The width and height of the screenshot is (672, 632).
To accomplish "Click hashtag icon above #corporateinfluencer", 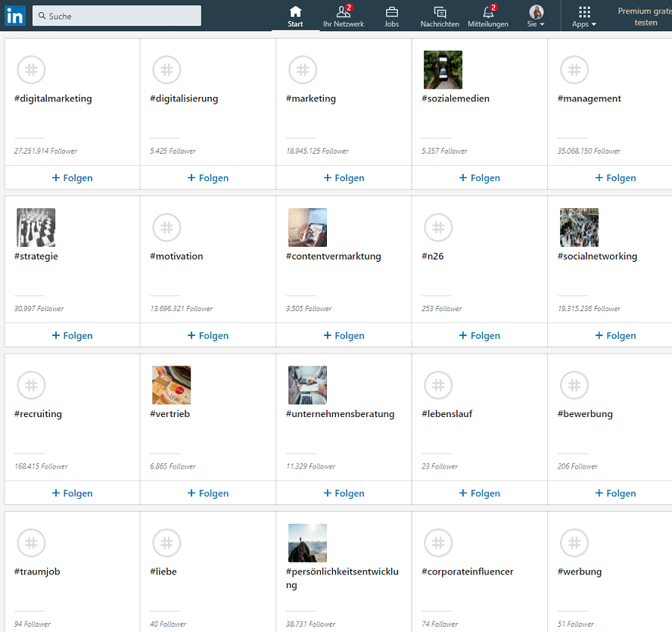I will click(438, 543).
